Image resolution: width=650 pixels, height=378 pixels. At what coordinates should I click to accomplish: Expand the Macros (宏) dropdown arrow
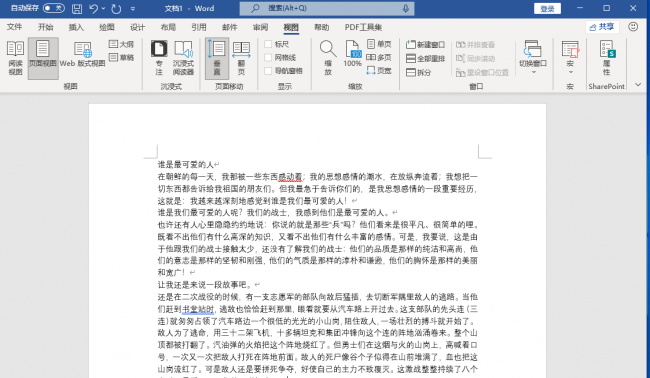click(x=570, y=72)
